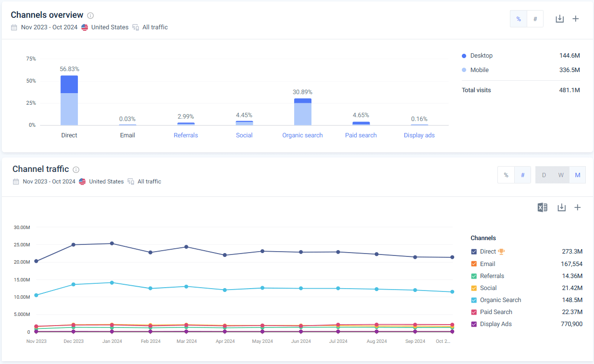The image size is (594, 364).
Task: Click the Direct line data point at Jan 2024
Action: point(112,243)
